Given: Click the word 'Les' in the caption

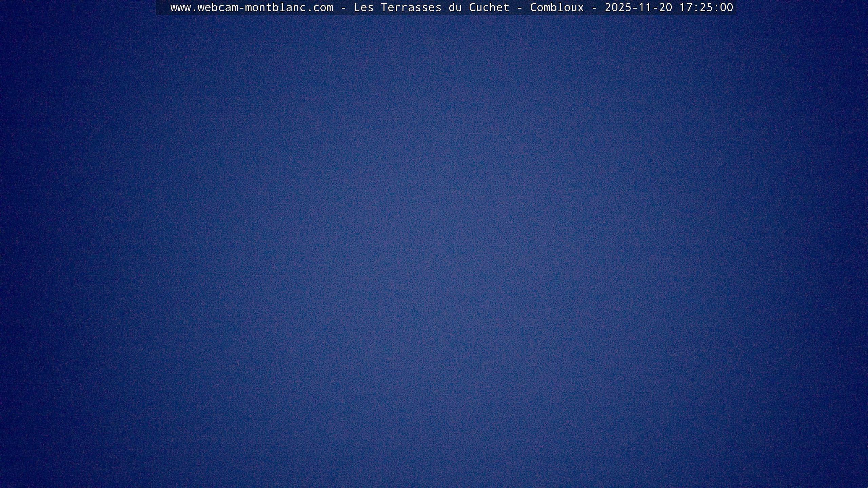Looking at the screenshot, I should (x=363, y=7).
